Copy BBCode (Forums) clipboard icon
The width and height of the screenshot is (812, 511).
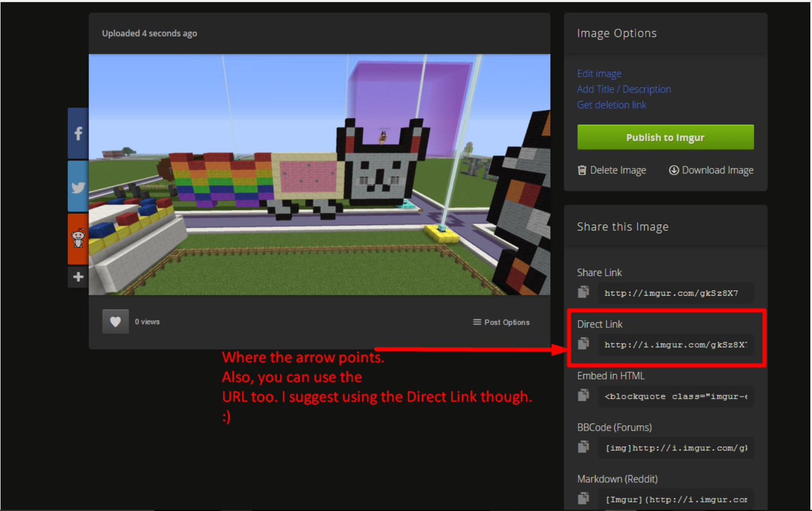click(583, 447)
